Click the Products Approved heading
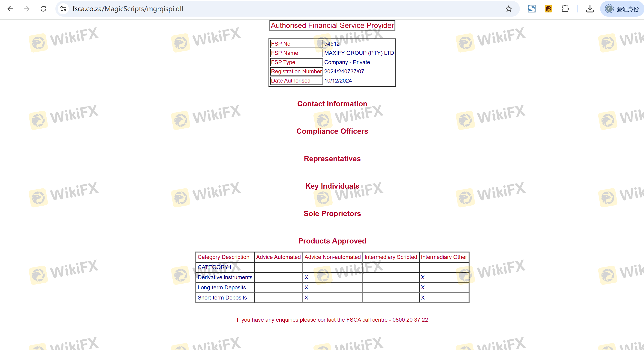Viewport: 644px width, 350px height. 332,241
